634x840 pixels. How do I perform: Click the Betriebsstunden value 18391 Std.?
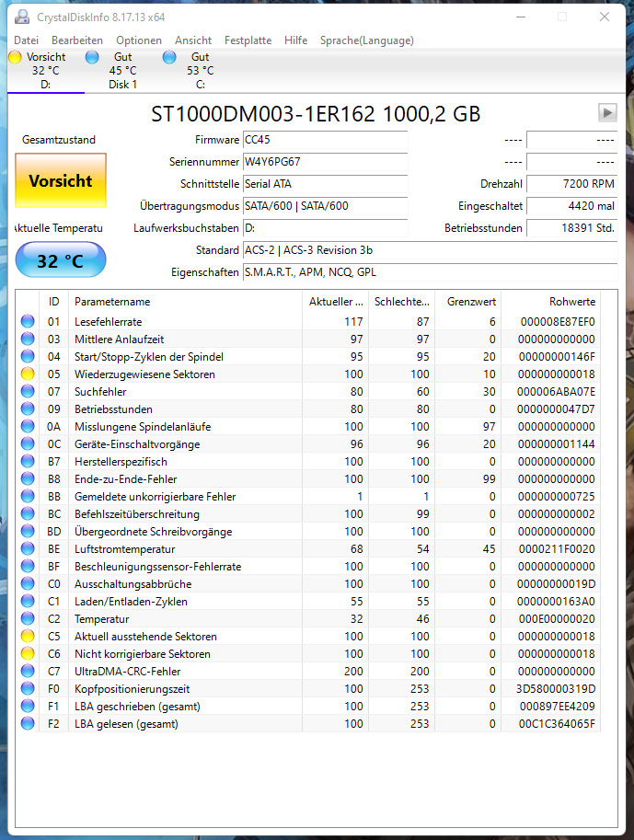tap(571, 227)
